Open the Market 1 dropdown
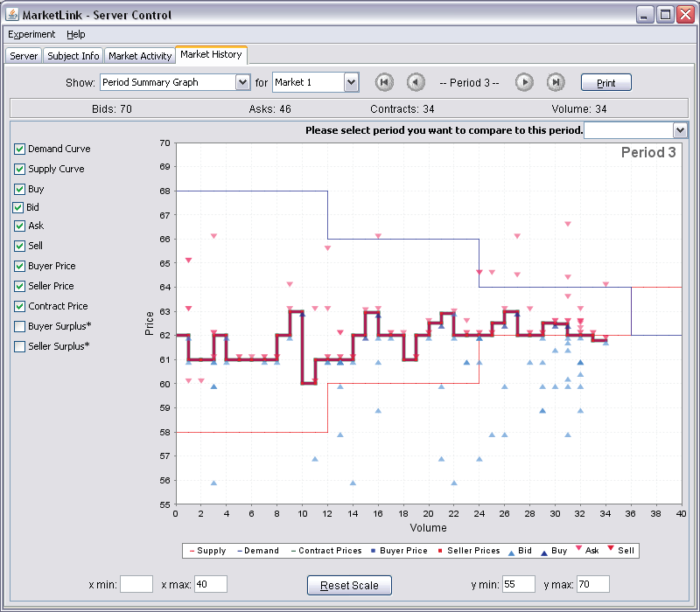Viewport: 700px width, 612px height. pos(316,82)
